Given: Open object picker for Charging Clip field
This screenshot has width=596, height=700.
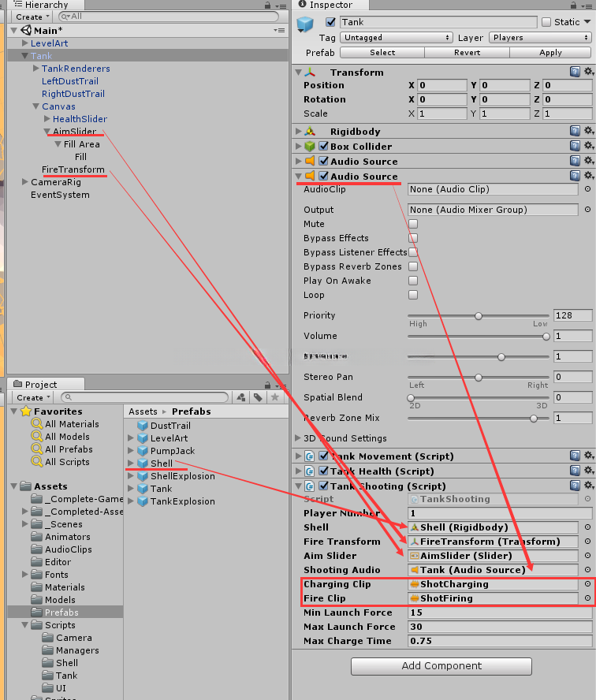Looking at the screenshot, I should tap(587, 584).
